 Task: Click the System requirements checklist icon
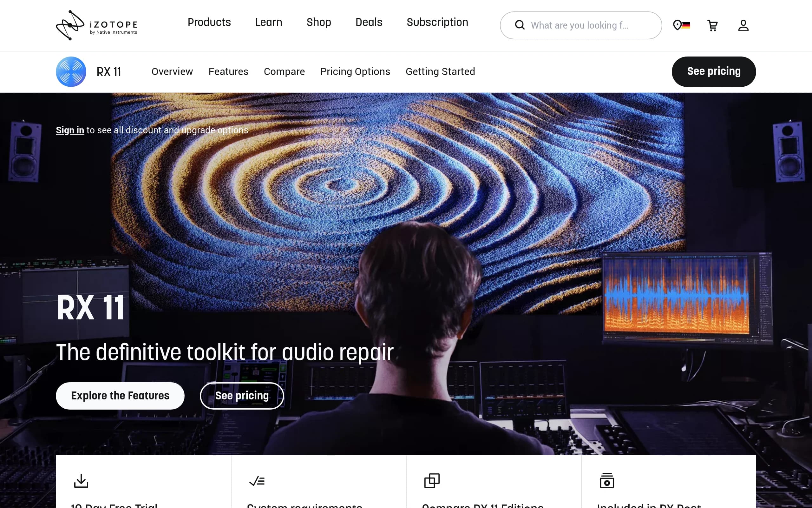[257, 481]
